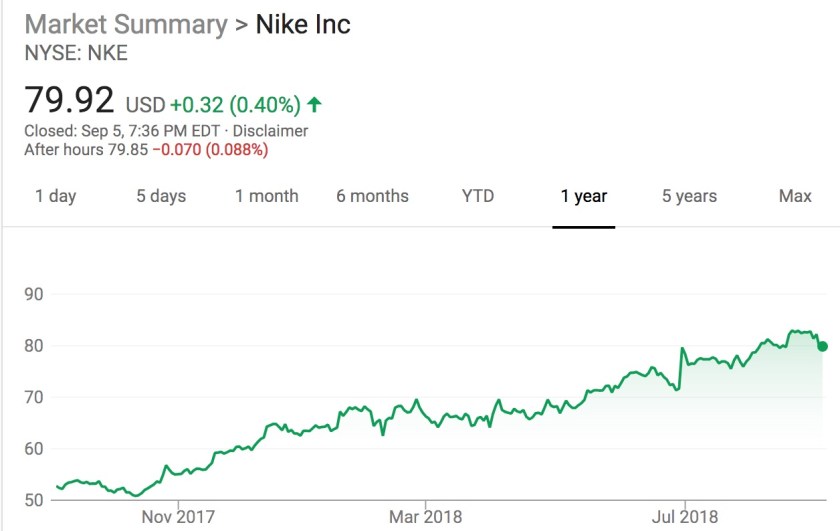Click the green up arrow icon
The width and height of the screenshot is (840, 531).
316,104
